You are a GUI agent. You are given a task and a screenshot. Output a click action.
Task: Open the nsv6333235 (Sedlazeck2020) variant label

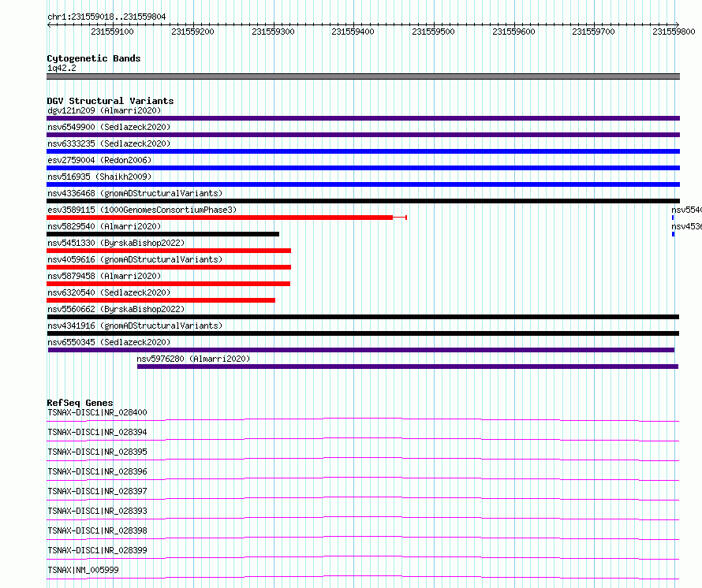click(109, 143)
